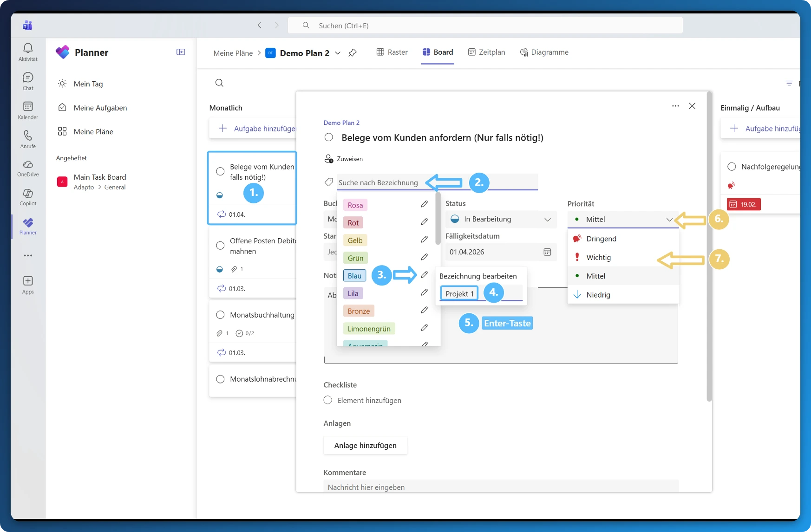The height and width of the screenshot is (532, 811).
Task: Mark Belege vom Kunden card complete
Action: pyautogui.click(x=221, y=171)
